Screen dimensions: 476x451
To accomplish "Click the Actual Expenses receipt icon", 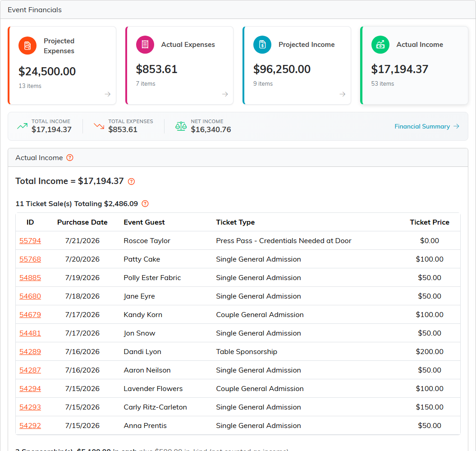I will tap(145, 45).
